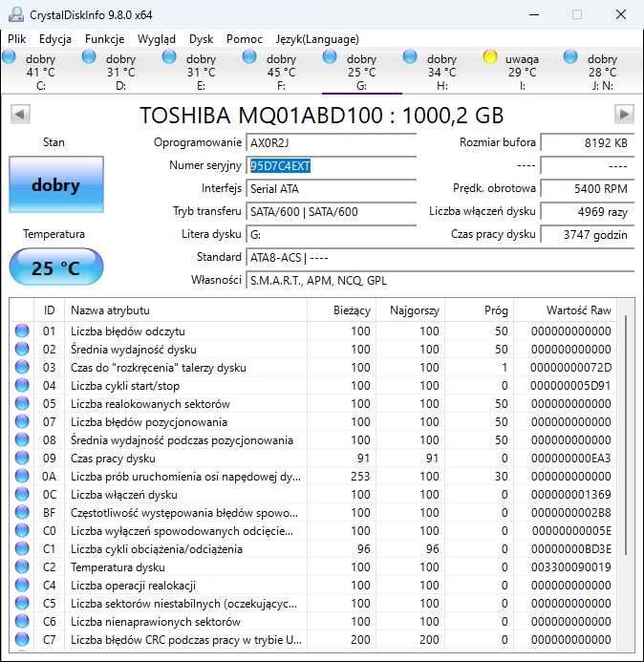Viewport: 644px width, 662px height.
Task: Select disk C: status orb at 41 °C
Action: [9, 56]
